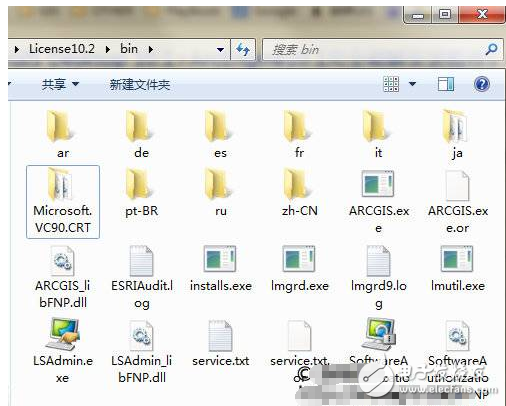Click bin in the address path
This screenshot has height=406, width=506.
click(x=129, y=49)
